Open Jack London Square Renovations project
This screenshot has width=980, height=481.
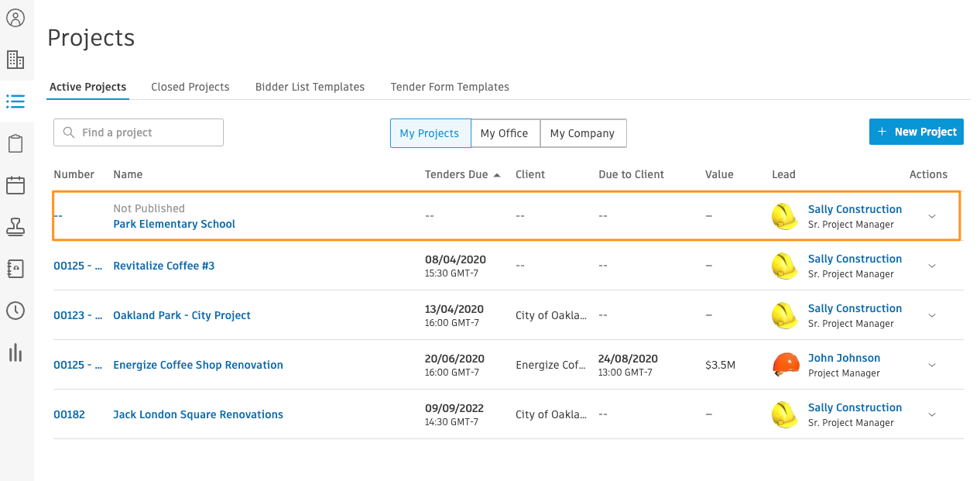coord(198,414)
